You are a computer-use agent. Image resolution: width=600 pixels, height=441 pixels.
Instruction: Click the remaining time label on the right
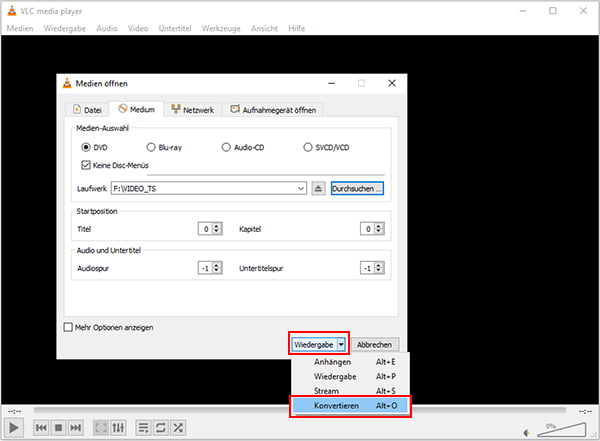585,411
